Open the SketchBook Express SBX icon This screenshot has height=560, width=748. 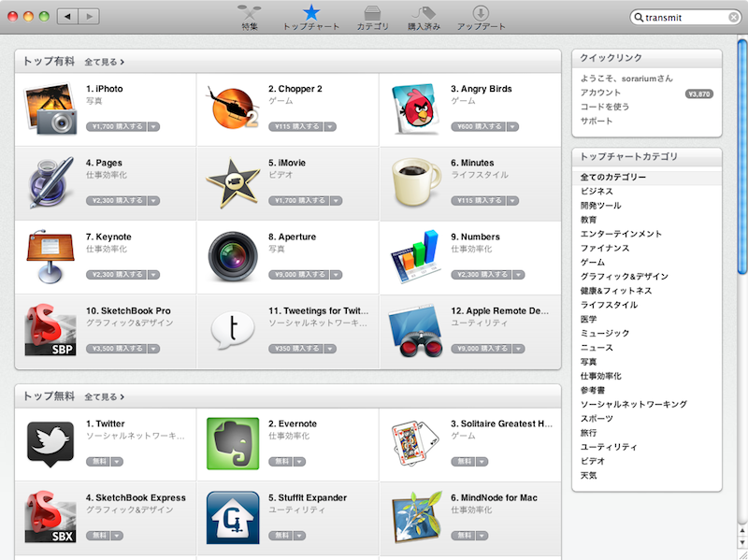click(50, 517)
